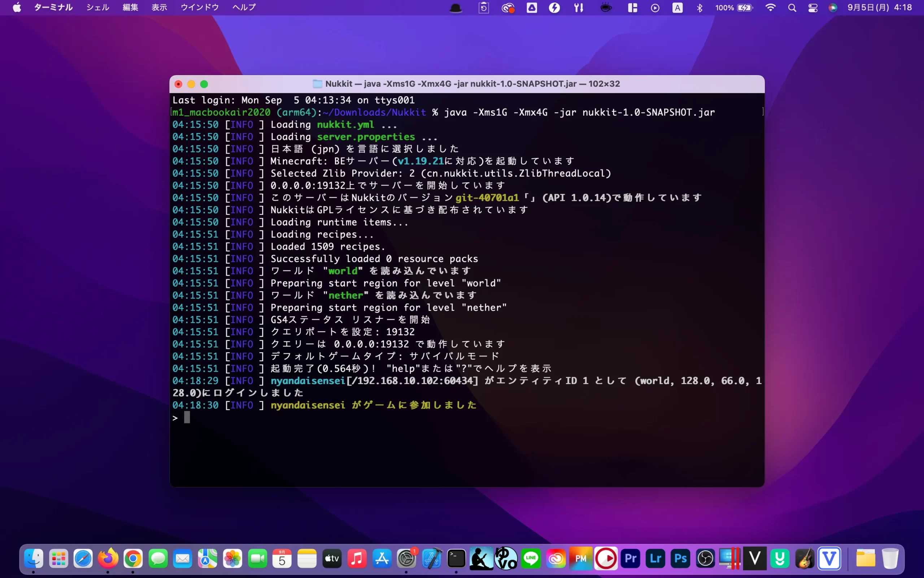This screenshot has width=924, height=578.
Task: Click the green zoom button of terminal window
Action: tap(204, 84)
